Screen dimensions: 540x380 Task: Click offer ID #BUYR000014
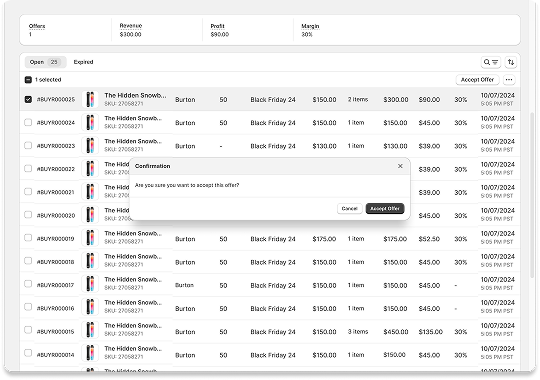(x=55, y=355)
